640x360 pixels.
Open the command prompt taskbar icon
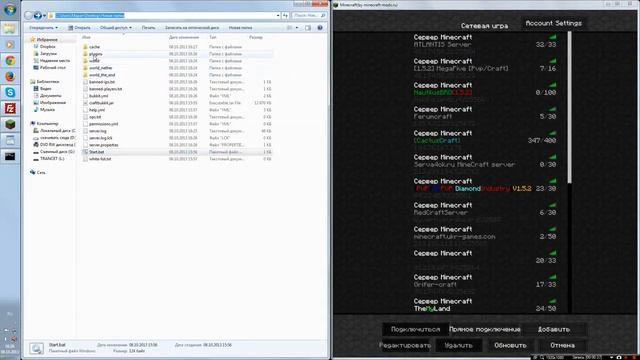click(x=10, y=156)
